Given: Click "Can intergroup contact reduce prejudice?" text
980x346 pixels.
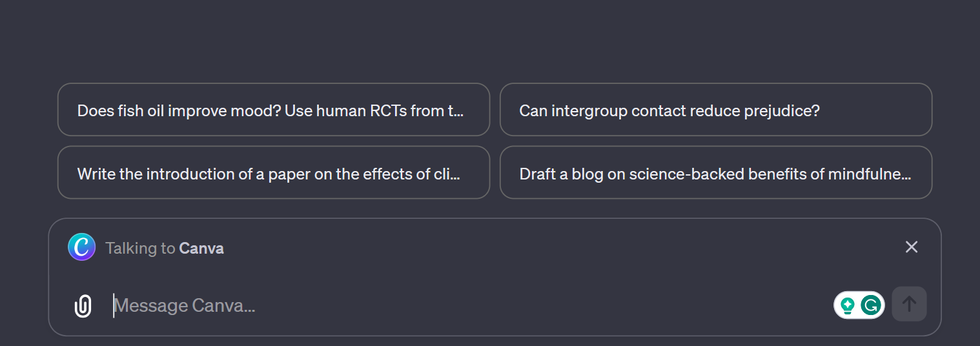Looking at the screenshot, I should [669, 110].
